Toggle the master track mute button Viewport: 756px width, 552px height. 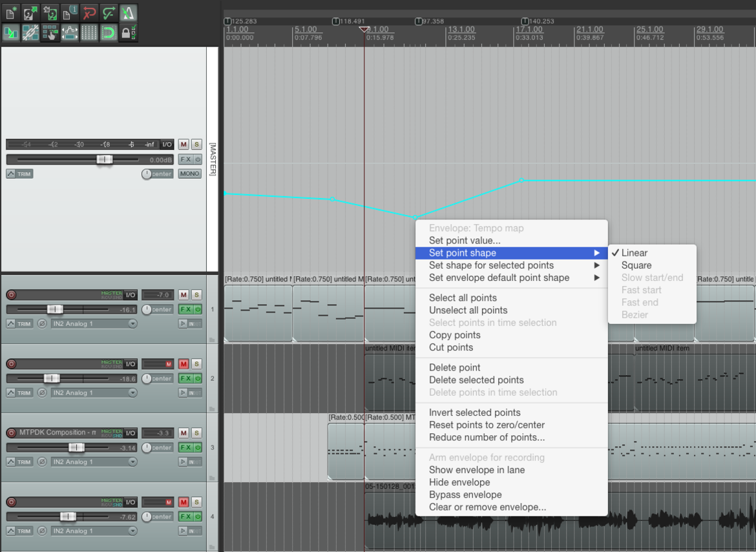(184, 145)
